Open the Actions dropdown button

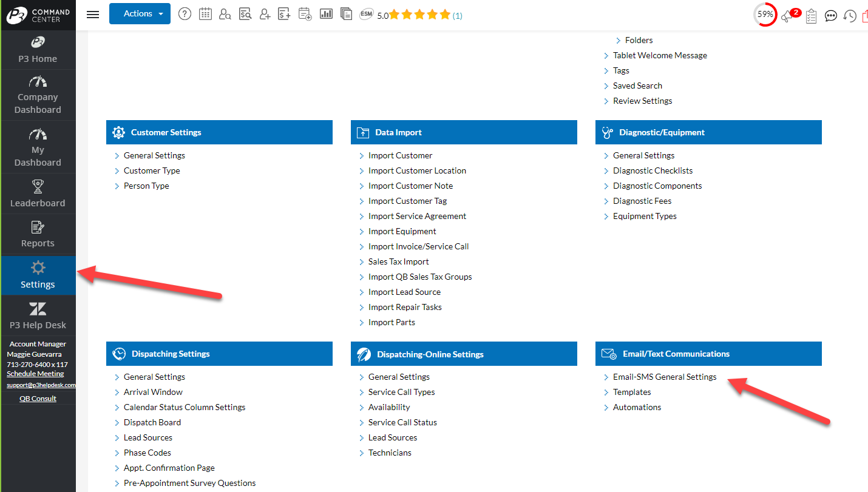[x=140, y=14]
